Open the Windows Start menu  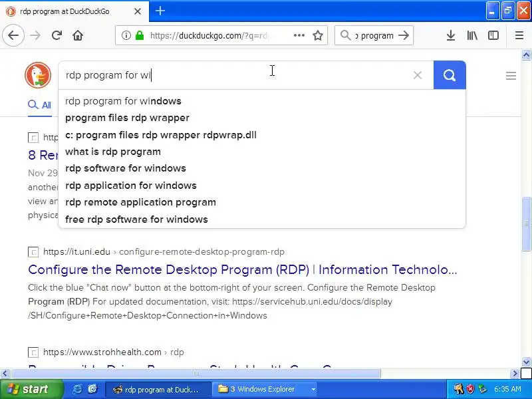[31, 389]
